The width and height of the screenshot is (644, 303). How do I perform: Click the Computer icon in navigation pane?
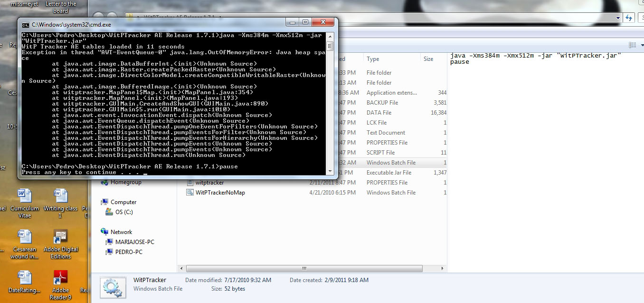[x=104, y=202]
